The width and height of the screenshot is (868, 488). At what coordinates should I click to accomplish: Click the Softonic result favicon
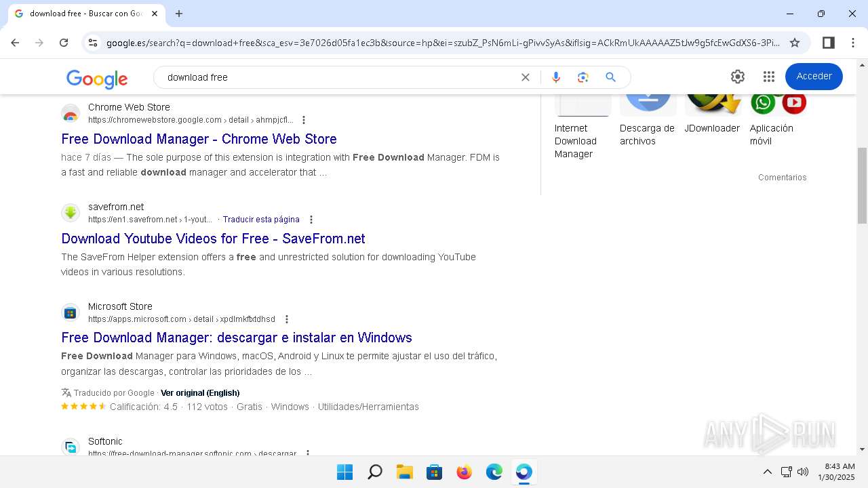coord(71,447)
